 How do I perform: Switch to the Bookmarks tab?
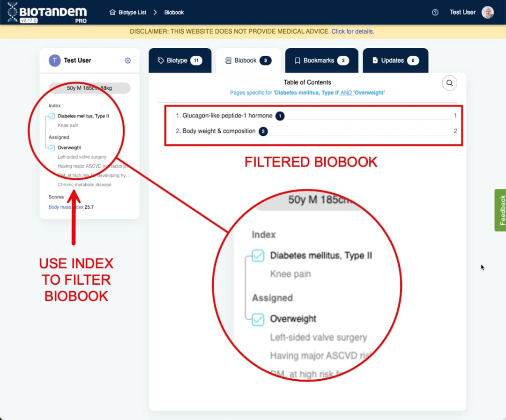tap(321, 60)
